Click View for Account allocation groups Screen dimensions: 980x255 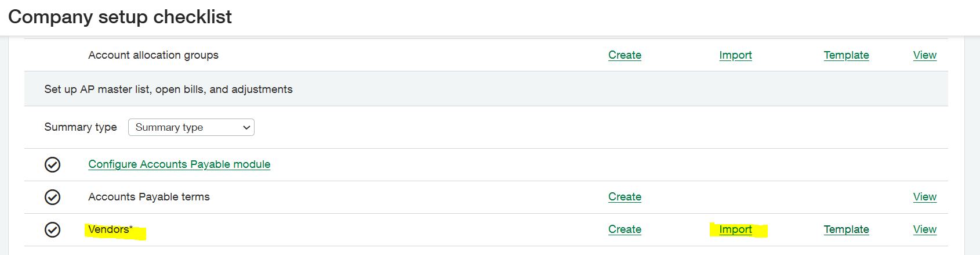[924, 55]
